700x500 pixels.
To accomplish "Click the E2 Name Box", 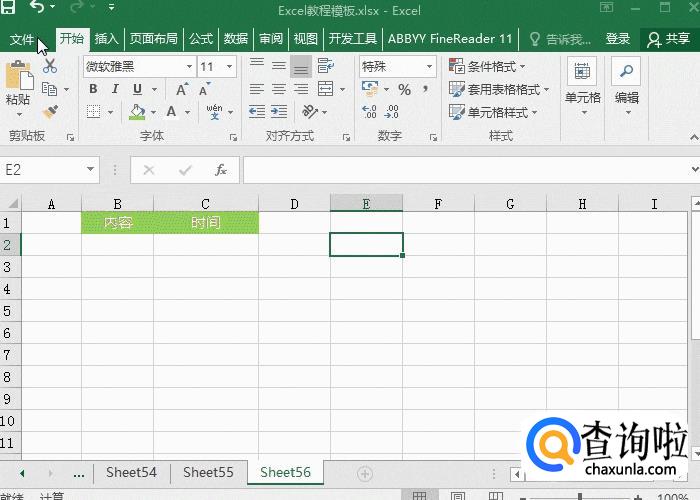I will coord(43,170).
